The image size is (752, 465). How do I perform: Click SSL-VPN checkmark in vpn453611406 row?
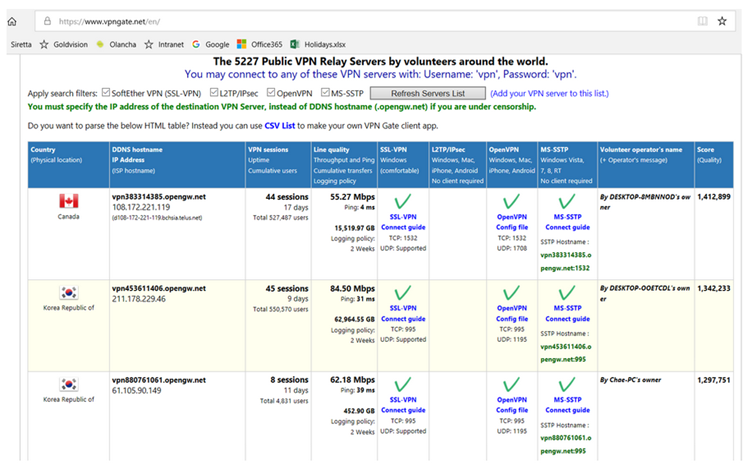(402, 293)
